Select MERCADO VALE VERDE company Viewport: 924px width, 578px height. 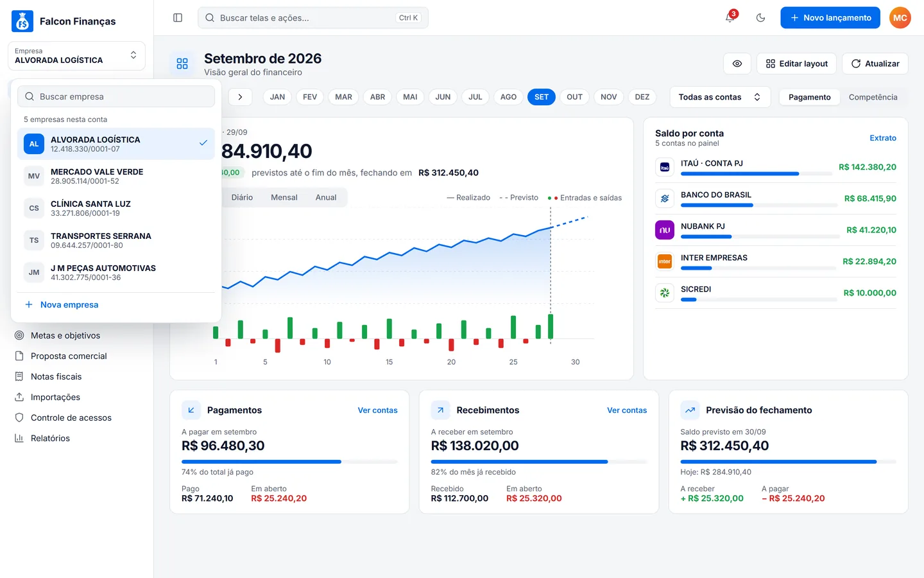pyautogui.click(x=116, y=176)
